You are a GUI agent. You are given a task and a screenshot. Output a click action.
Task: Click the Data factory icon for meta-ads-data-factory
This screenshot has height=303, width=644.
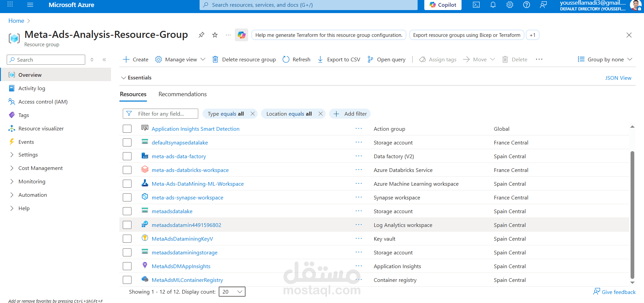[x=145, y=156]
